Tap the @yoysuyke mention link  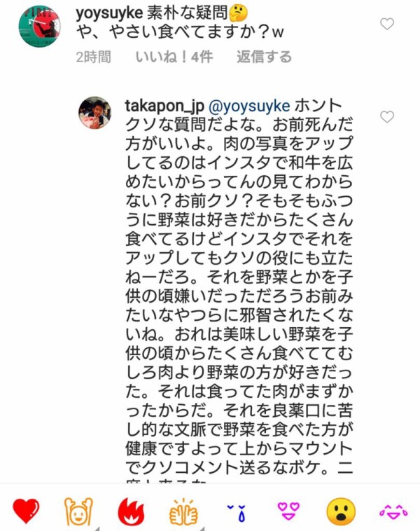pos(249,106)
